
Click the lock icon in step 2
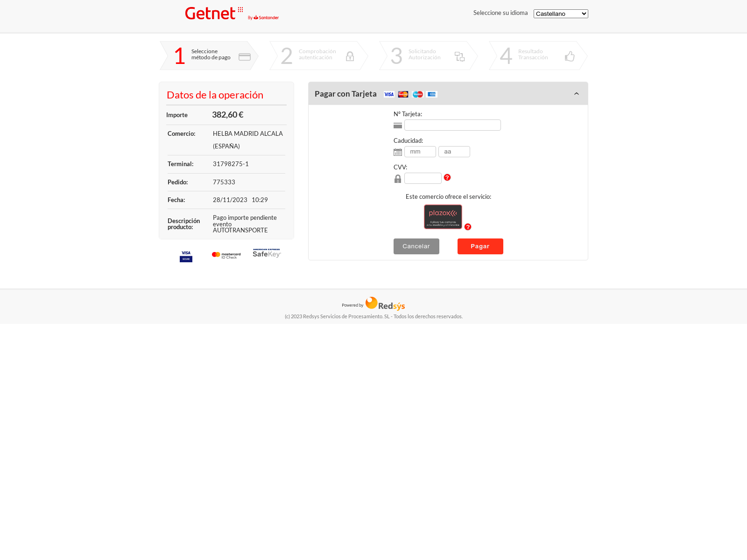pos(350,56)
